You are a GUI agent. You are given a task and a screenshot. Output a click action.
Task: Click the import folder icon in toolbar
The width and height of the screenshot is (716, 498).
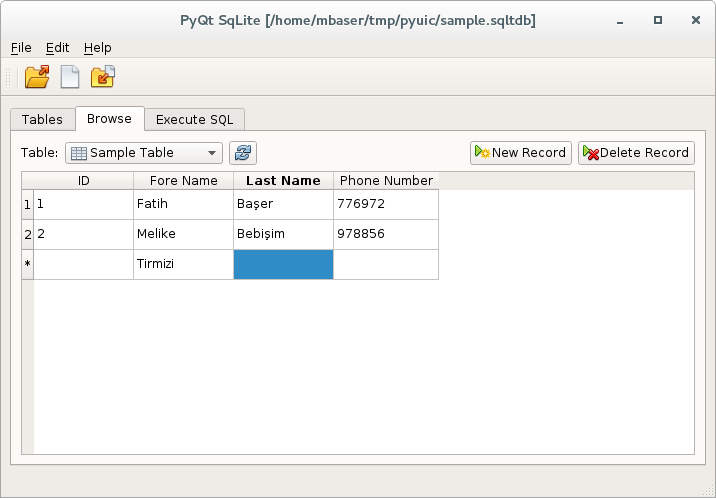pyautogui.click(x=103, y=77)
